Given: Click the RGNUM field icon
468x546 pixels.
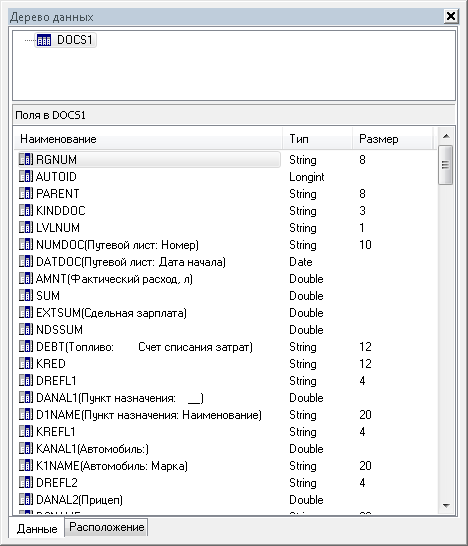Looking at the screenshot, I should click(26, 159).
